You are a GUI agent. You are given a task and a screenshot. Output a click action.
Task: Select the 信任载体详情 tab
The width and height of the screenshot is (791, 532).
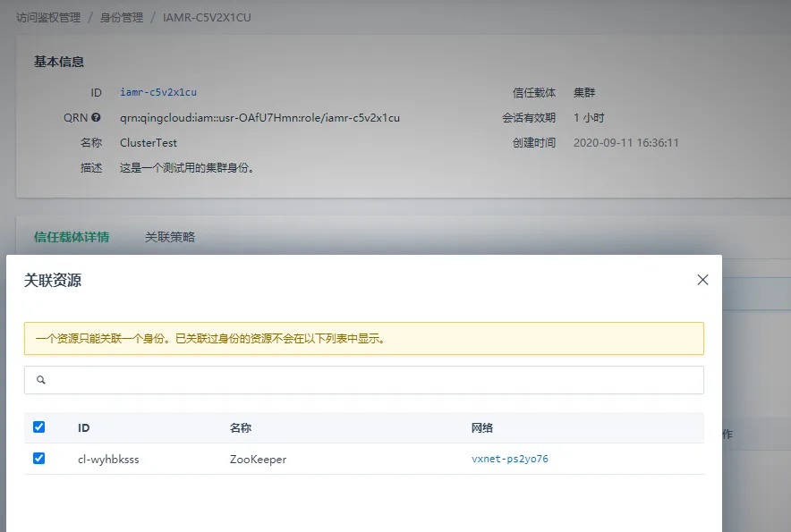[72, 237]
